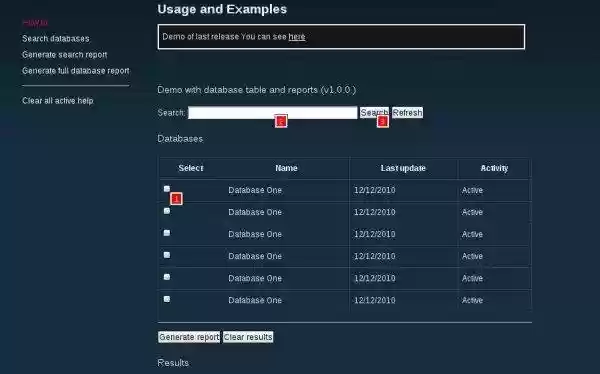Screen dimensions: 600x374
Task: Click the 'Databases' section label
Action: coord(180,139)
